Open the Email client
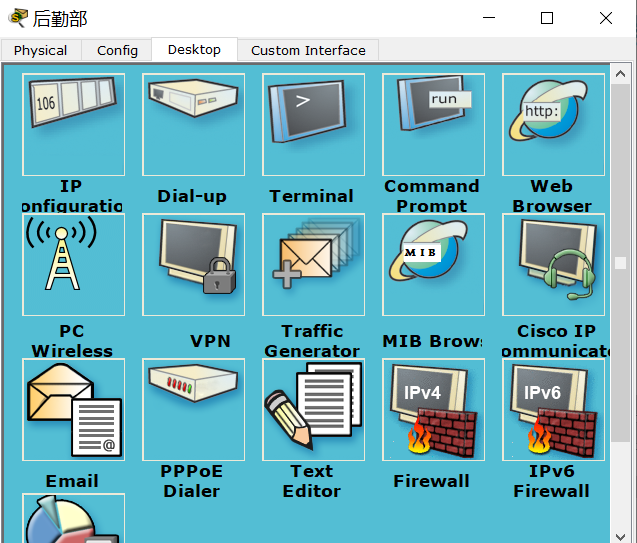The image size is (637, 543). point(74,409)
